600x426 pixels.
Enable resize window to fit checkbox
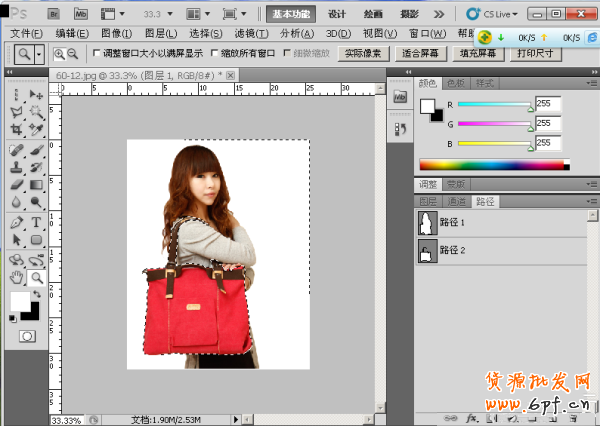pos(96,54)
